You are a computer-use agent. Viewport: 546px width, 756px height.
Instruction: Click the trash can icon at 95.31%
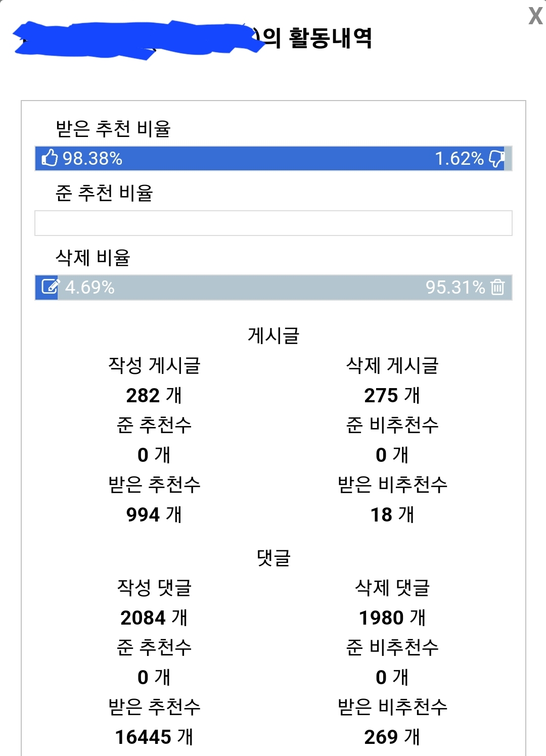click(x=497, y=287)
